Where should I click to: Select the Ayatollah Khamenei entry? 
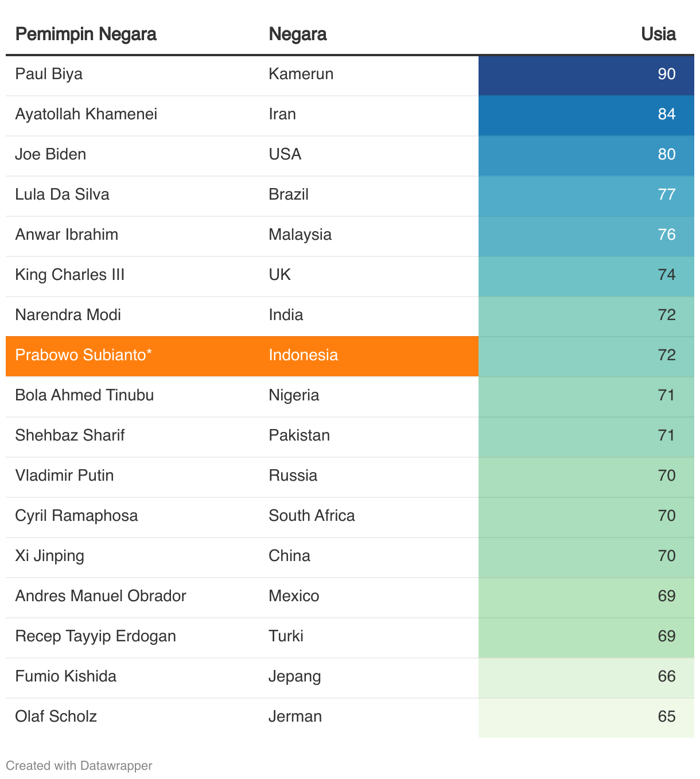86,114
